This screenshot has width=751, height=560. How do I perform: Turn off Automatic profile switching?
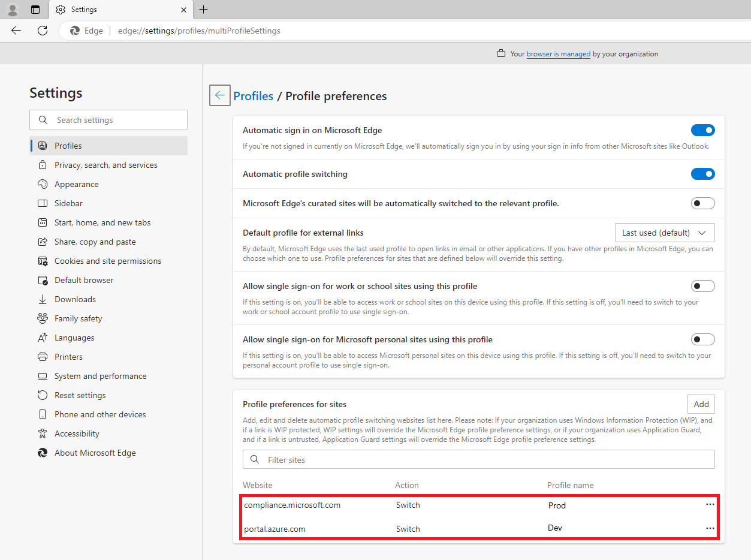coord(702,174)
